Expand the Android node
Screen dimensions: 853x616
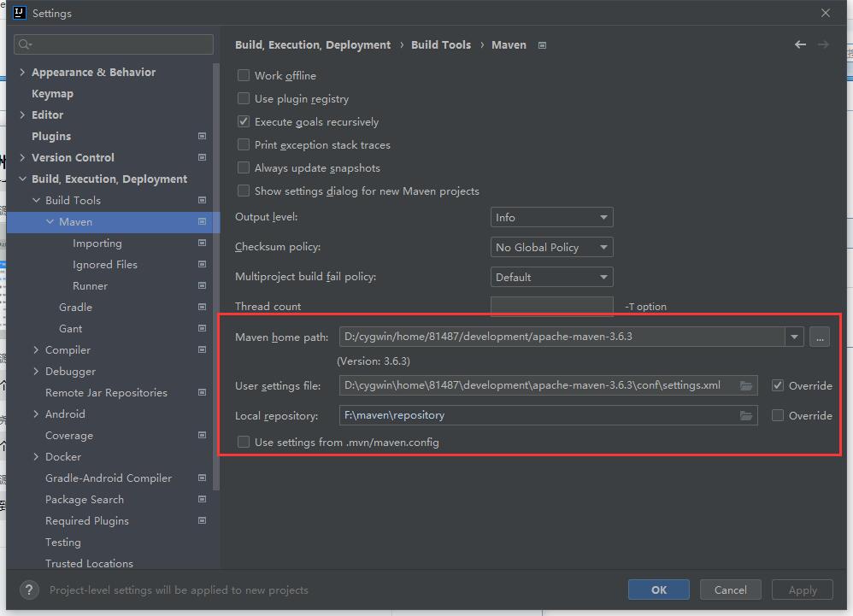pyautogui.click(x=36, y=414)
